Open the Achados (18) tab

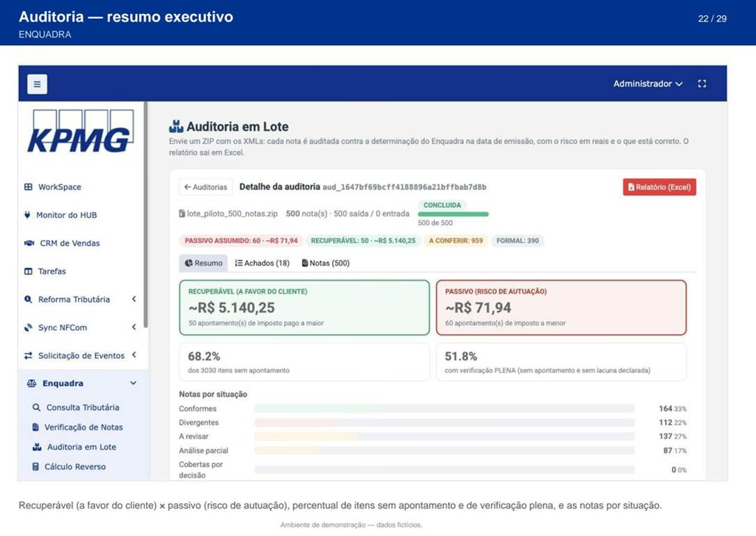click(262, 263)
